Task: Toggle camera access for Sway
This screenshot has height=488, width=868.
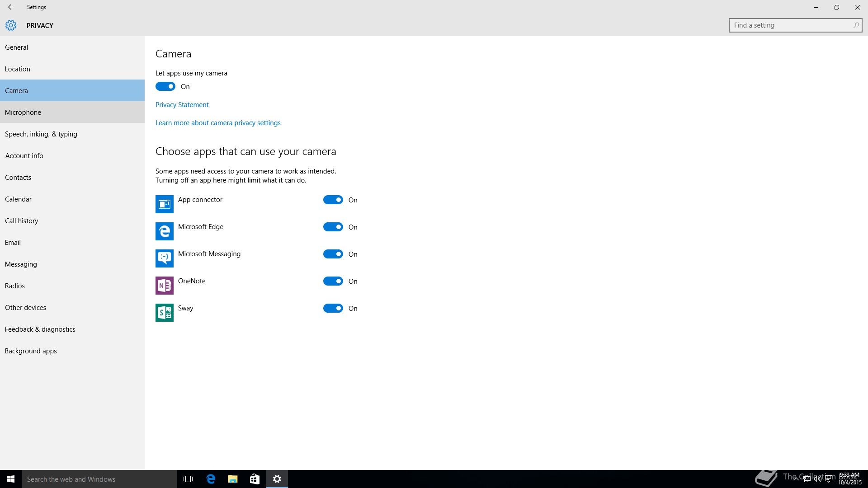Action: (x=333, y=308)
